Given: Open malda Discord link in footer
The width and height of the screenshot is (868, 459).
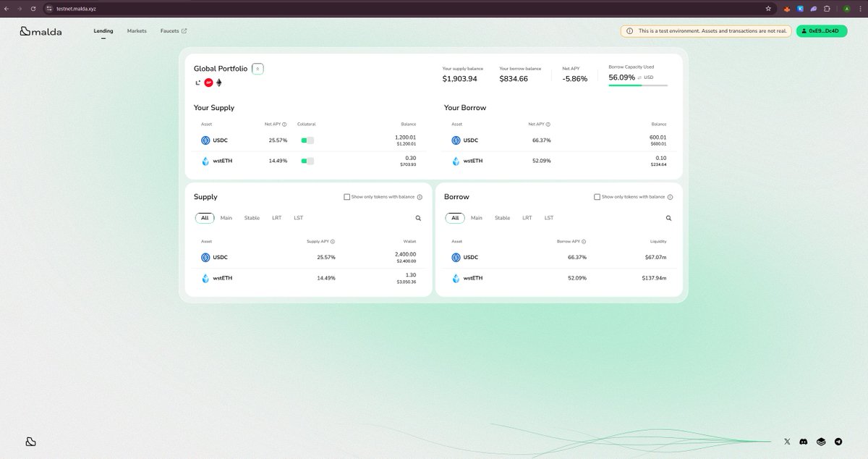Looking at the screenshot, I should pos(804,442).
